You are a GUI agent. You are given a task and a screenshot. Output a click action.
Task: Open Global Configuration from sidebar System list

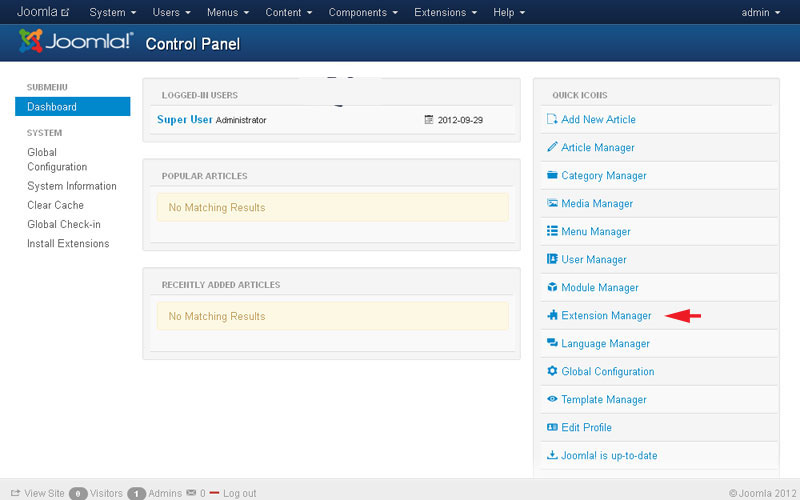pos(57,159)
